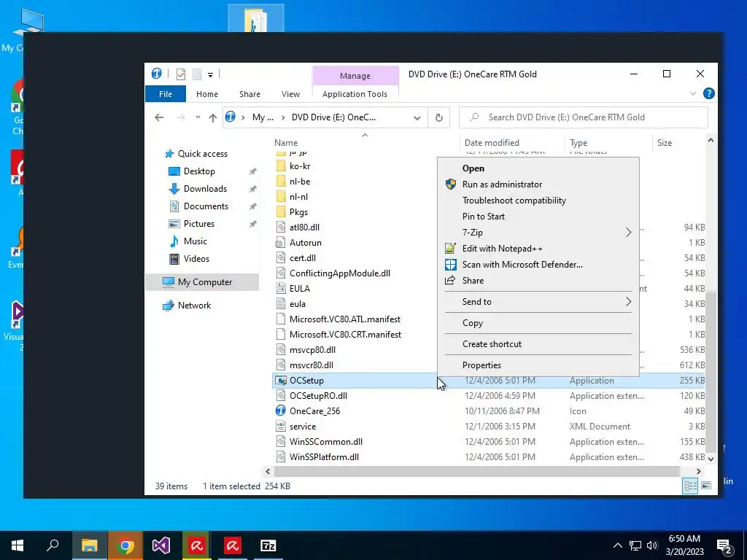
Task: Open Desktop in the navigation pane
Action: tap(199, 171)
